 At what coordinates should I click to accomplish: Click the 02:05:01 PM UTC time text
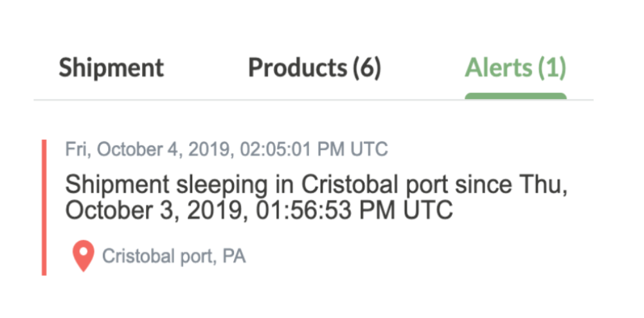pyautogui.click(x=314, y=149)
